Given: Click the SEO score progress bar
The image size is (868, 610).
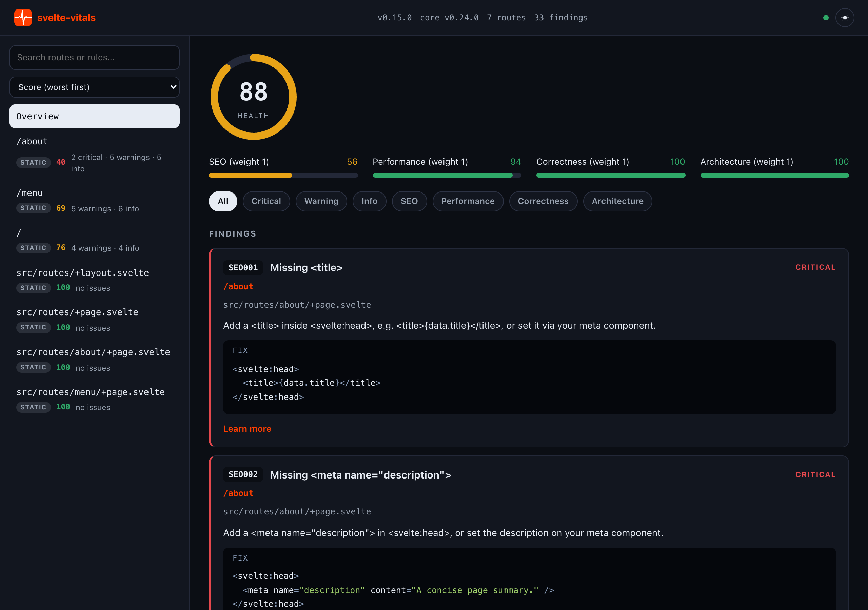Looking at the screenshot, I should click(x=283, y=175).
